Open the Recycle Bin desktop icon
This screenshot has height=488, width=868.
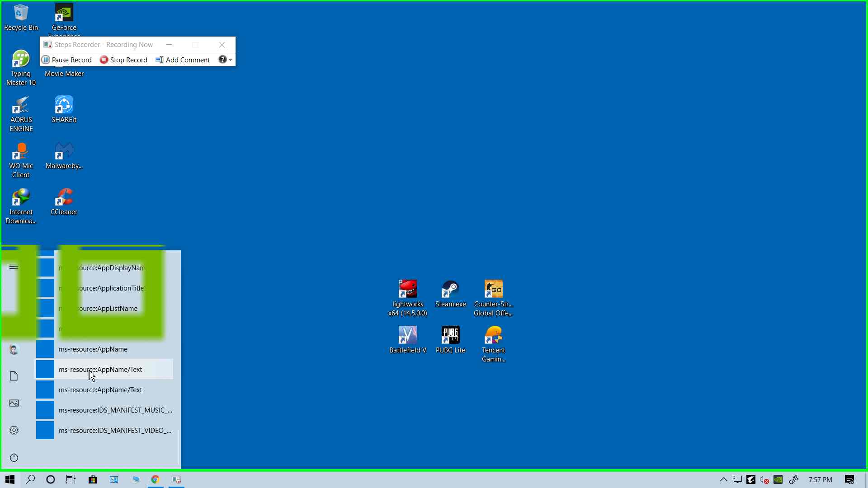click(21, 18)
